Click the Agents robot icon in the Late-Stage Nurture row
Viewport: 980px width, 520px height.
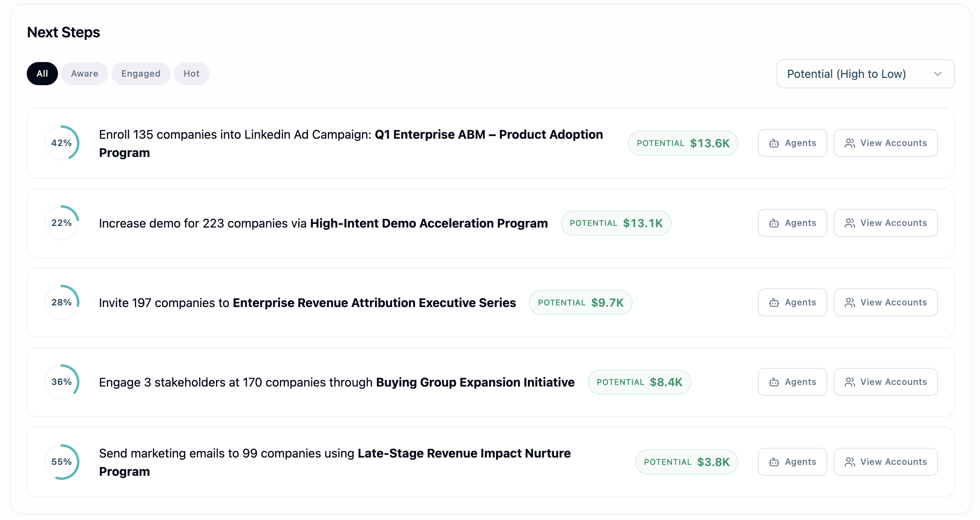pyautogui.click(x=774, y=462)
